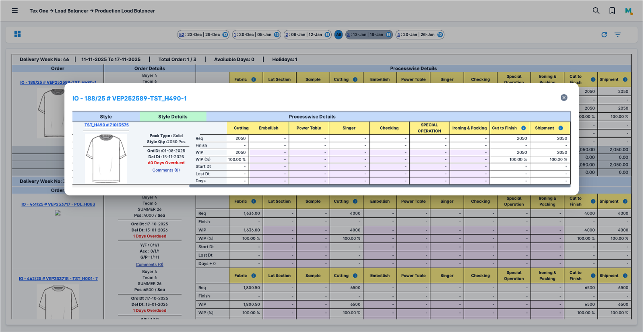Select week 52 tab 23-Dec to 29-Dec
The height and width of the screenshot is (332, 644).
point(203,35)
